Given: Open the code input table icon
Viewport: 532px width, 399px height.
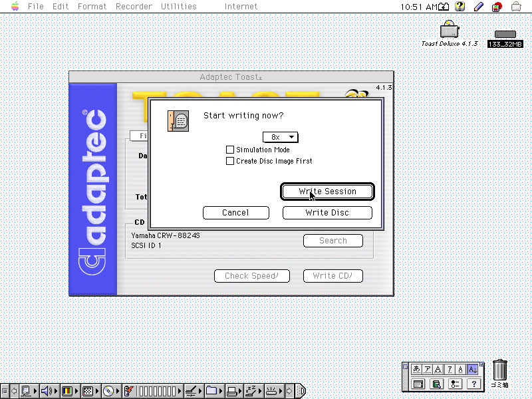Looking at the screenshot, I should click(x=418, y=384).
